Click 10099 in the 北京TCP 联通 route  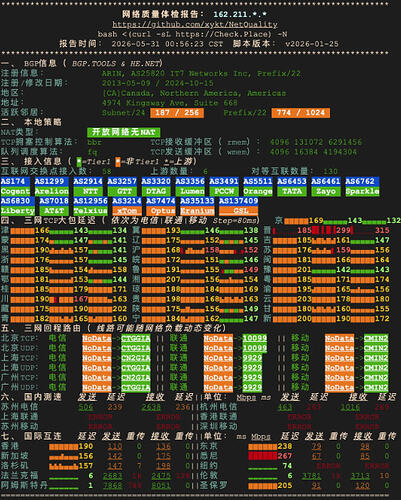[255, 338]
